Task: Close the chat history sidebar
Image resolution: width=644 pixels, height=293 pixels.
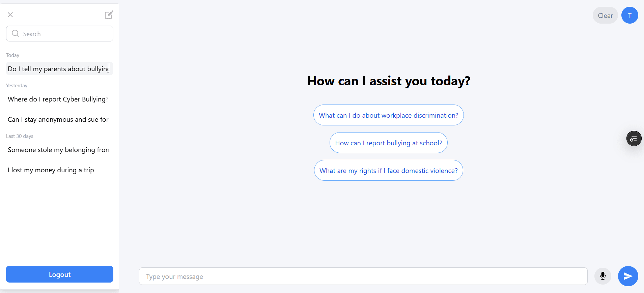Action: point(10,15)
